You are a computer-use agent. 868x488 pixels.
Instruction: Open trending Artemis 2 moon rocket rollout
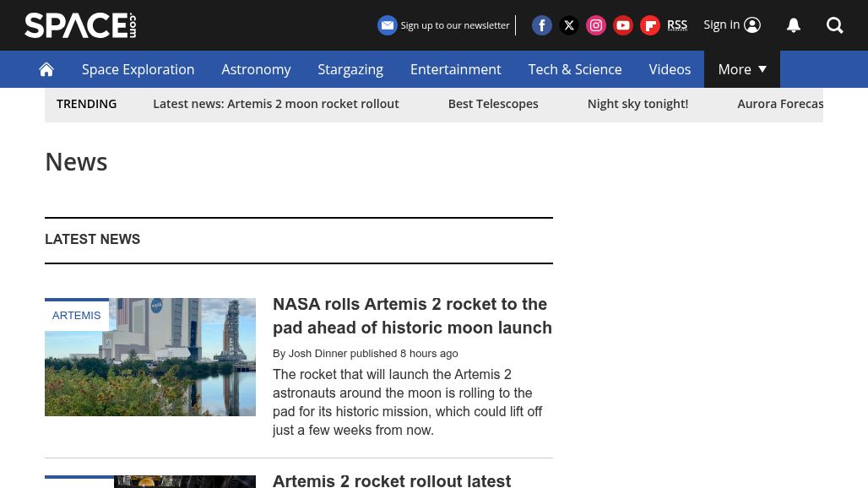(x=275, y=104)
